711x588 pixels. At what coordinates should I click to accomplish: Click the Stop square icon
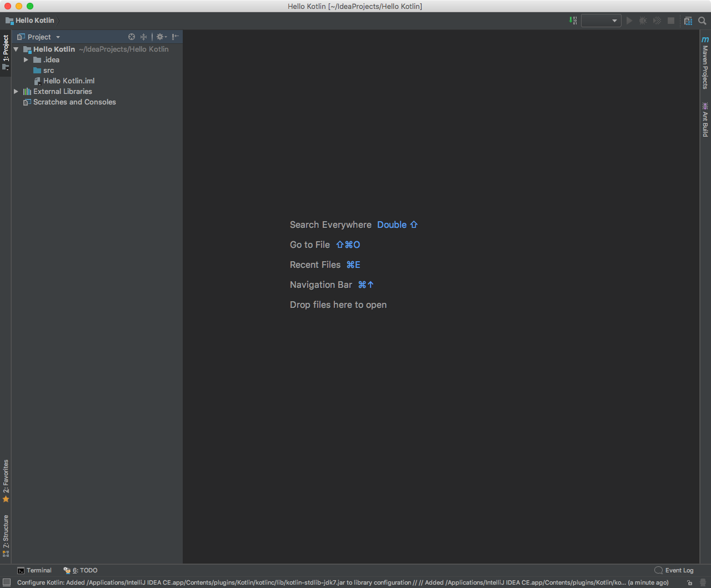click(x=671, y=21)
